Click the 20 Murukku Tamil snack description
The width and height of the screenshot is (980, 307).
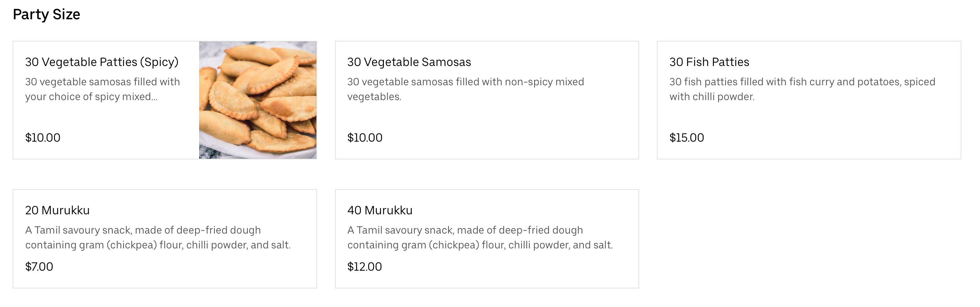[x=158, y=237]
